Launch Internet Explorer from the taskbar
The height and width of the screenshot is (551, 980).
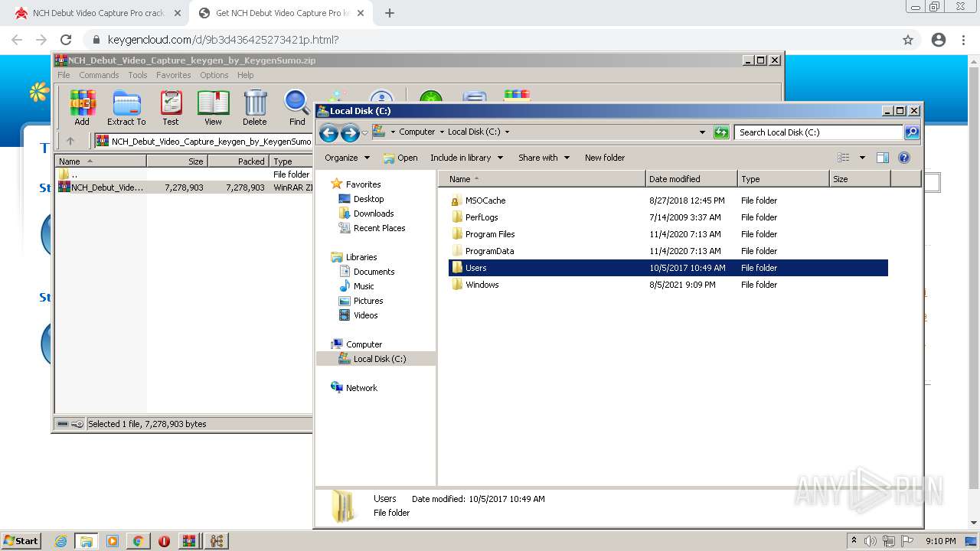click(60, 541)
